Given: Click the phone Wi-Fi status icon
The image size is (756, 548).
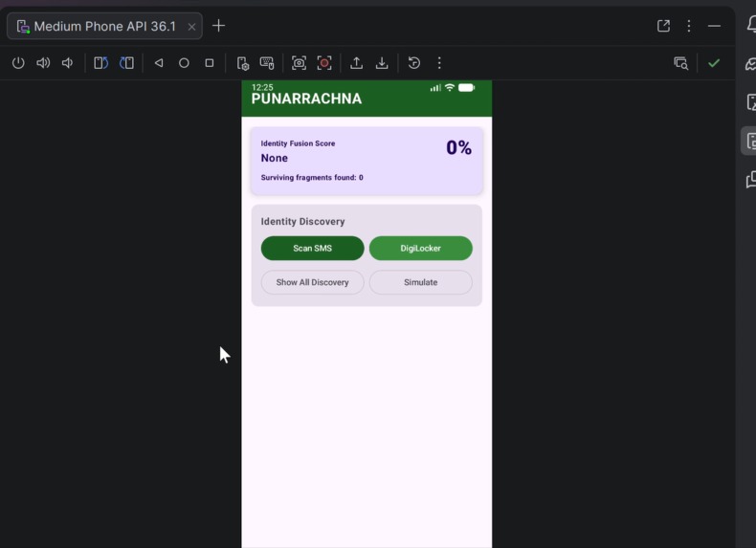Looking at the screenshot, I should tap(450, 88).
